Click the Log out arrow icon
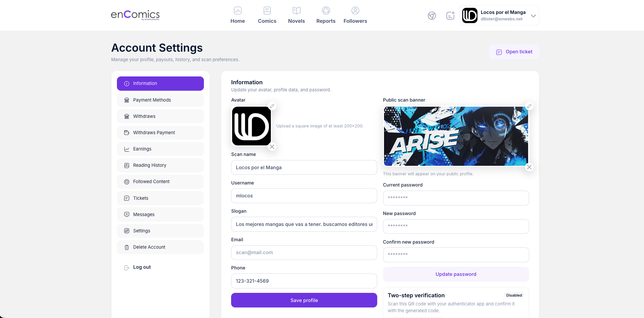 pyautogui.click(x=127, y=268)
